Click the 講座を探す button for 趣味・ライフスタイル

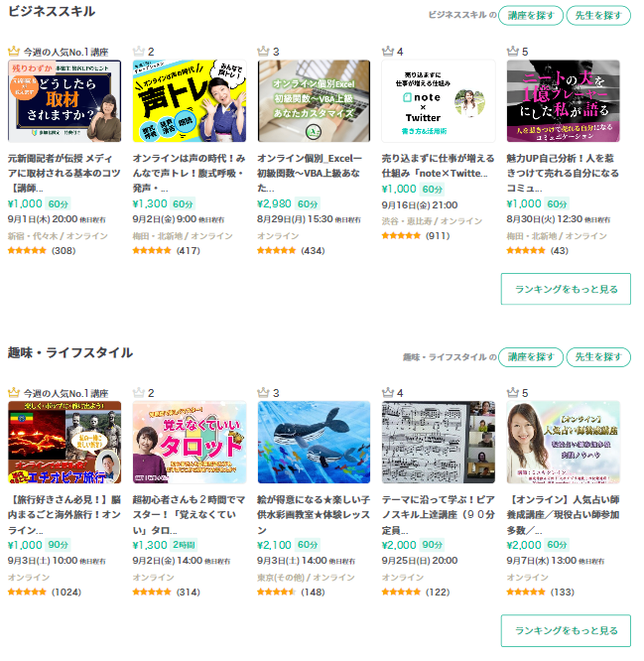[530, 357]
